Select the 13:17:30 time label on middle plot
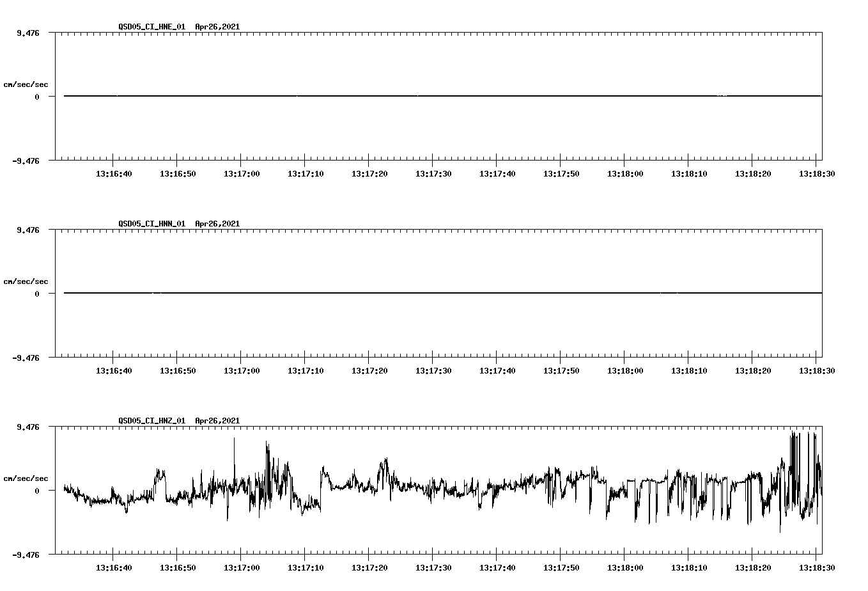 pos(433,370)
